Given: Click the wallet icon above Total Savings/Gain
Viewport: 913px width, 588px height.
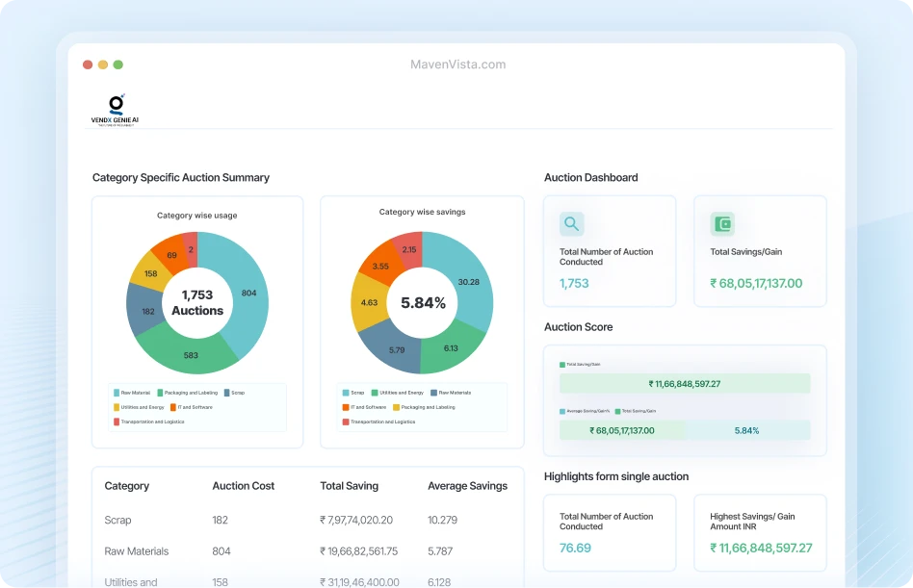Looking at the screenshot, I should (722, 224).
